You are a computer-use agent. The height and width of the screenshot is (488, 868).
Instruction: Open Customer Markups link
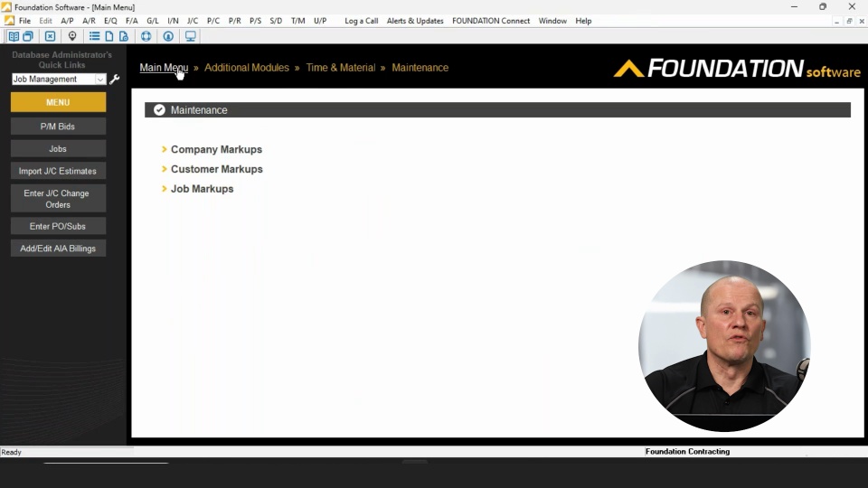click(x=216, y=169)
